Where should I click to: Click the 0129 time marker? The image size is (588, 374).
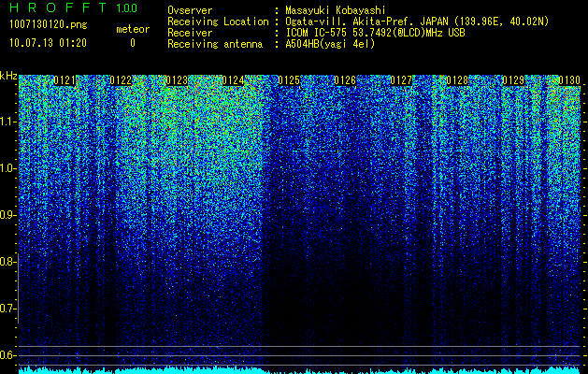point(513,80)
